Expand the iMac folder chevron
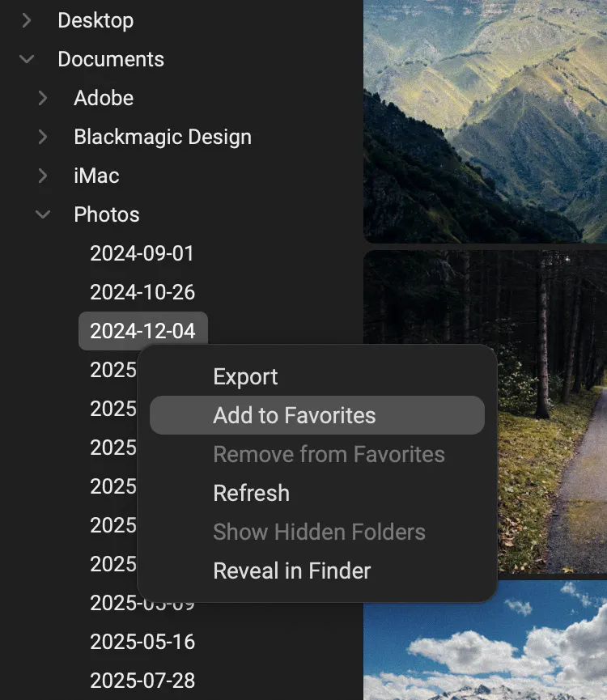 click(x=43, y=176)
